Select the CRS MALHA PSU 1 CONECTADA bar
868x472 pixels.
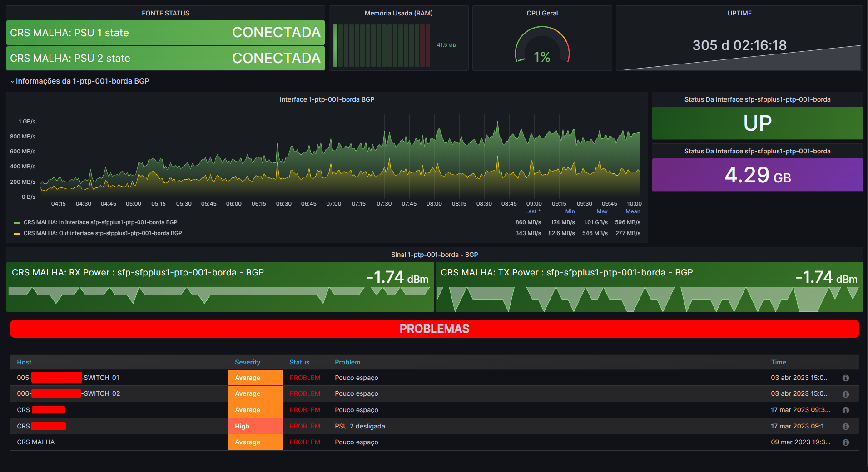[165, 33]
